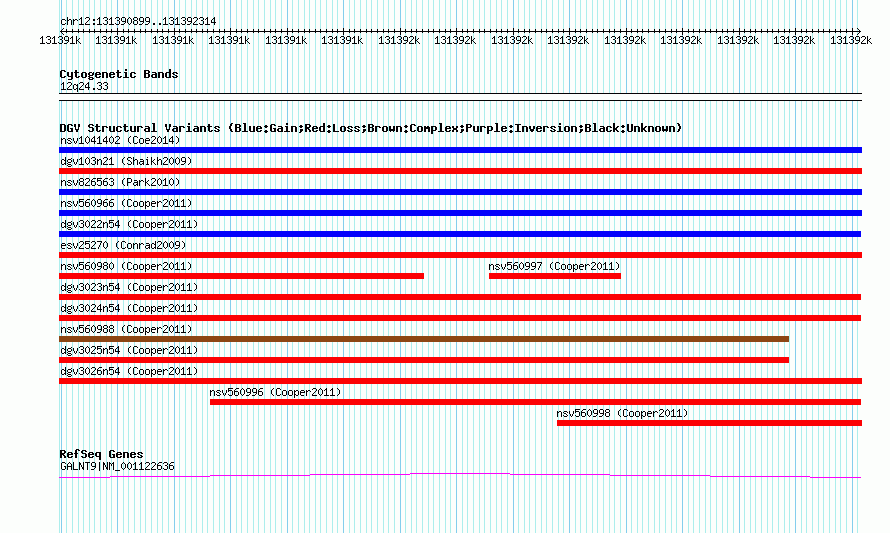Viewport: 890px width, 533px height.
Task: Select the short red bar under nsv560980
Action: pos(241,276)
